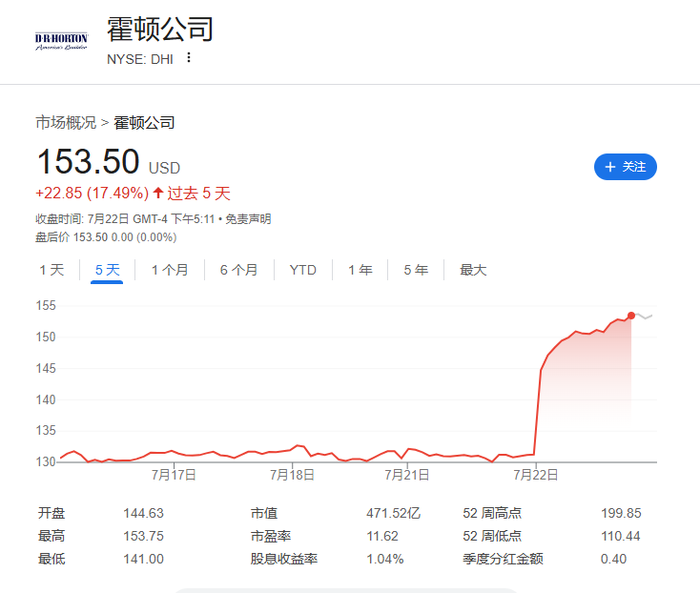Viewport: 700px width, 593px height.
Task: Click the 52 周低点 value 110.44
Action: 621,536
